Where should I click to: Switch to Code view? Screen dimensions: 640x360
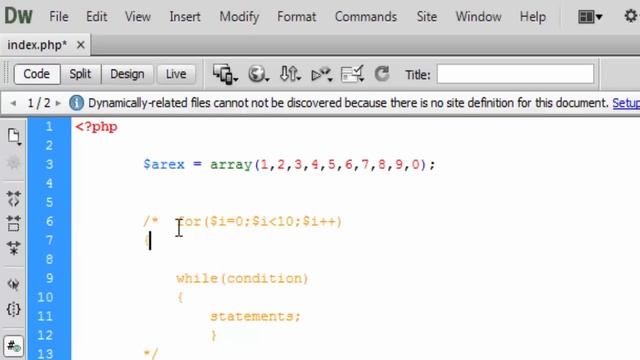[x=37, y=74]
